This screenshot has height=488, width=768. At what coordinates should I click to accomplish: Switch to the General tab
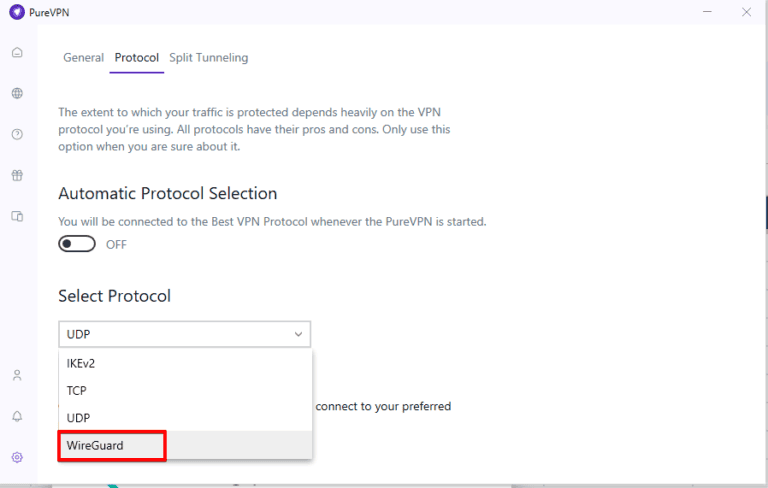(x=83, y=58)
